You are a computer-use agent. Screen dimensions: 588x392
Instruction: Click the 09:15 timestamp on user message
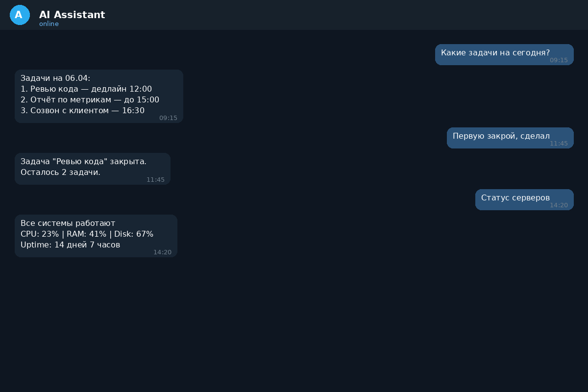(559, 60)
